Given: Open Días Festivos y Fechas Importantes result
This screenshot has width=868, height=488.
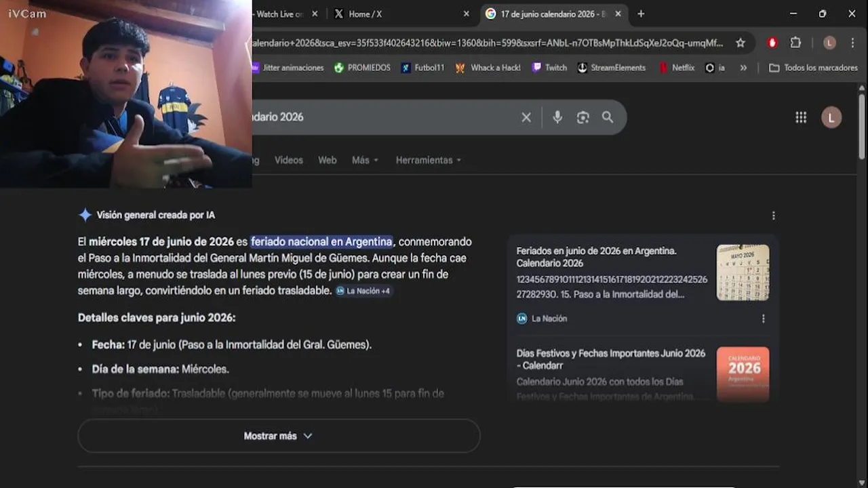Looking at the screenshot, I should click(611, 359).
